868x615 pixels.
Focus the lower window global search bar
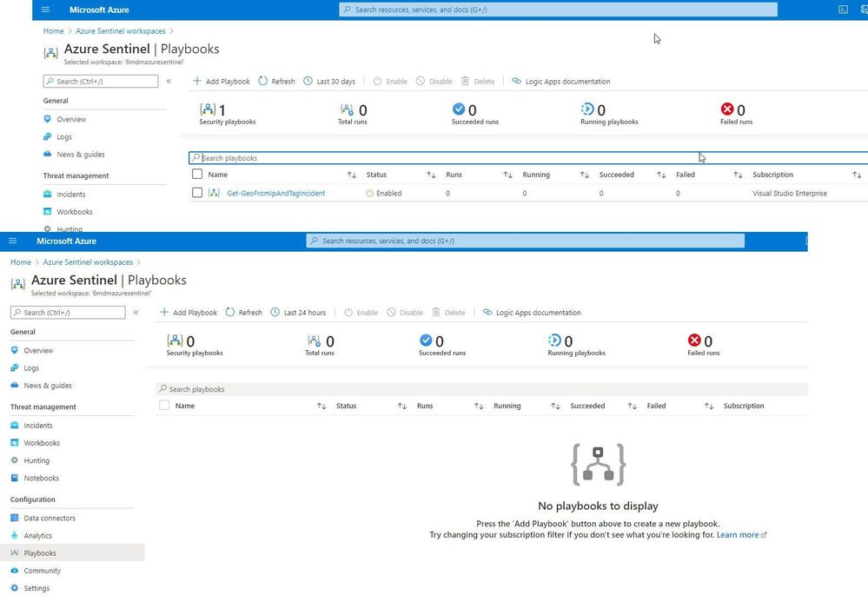point(526,241)
